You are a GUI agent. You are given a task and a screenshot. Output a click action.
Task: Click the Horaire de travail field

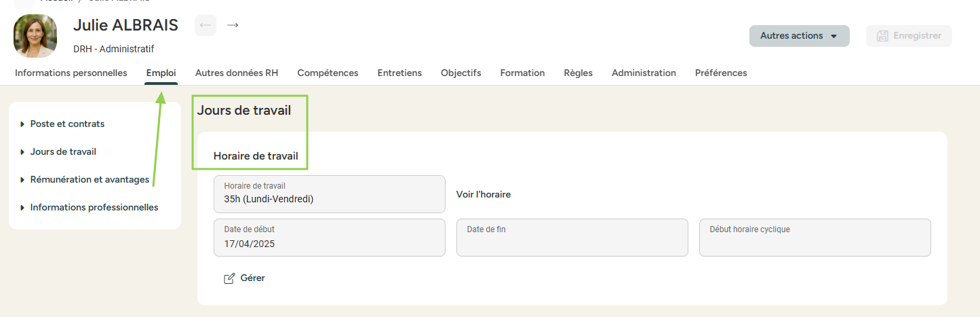click(329, 194)
